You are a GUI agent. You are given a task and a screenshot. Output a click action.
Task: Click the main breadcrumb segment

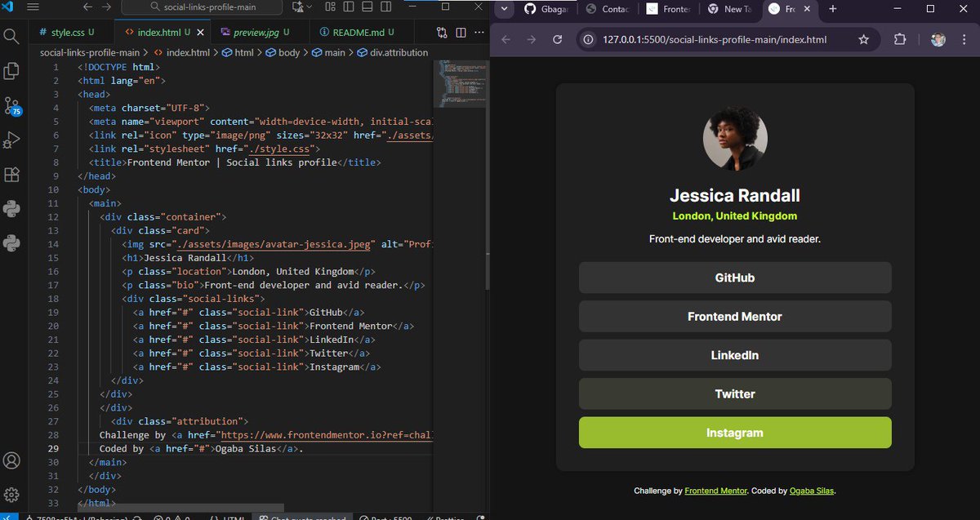pyautogui.click(x=328, y=52)
